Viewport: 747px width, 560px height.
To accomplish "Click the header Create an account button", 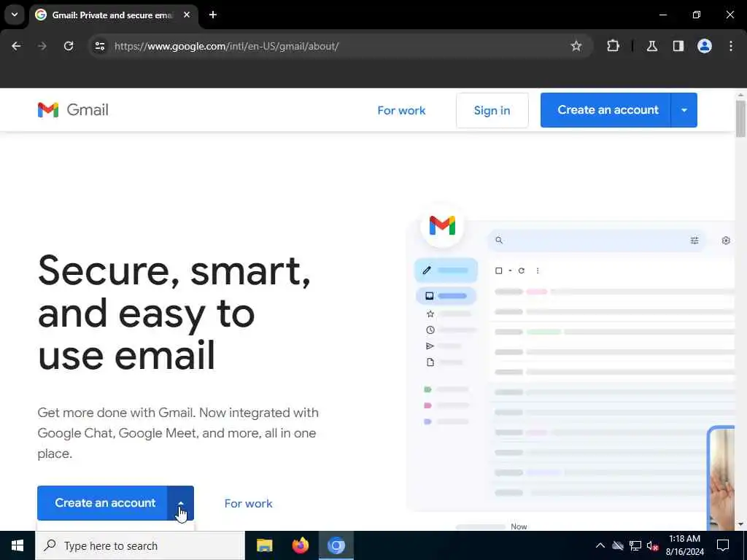I will [x=605, y=110].
